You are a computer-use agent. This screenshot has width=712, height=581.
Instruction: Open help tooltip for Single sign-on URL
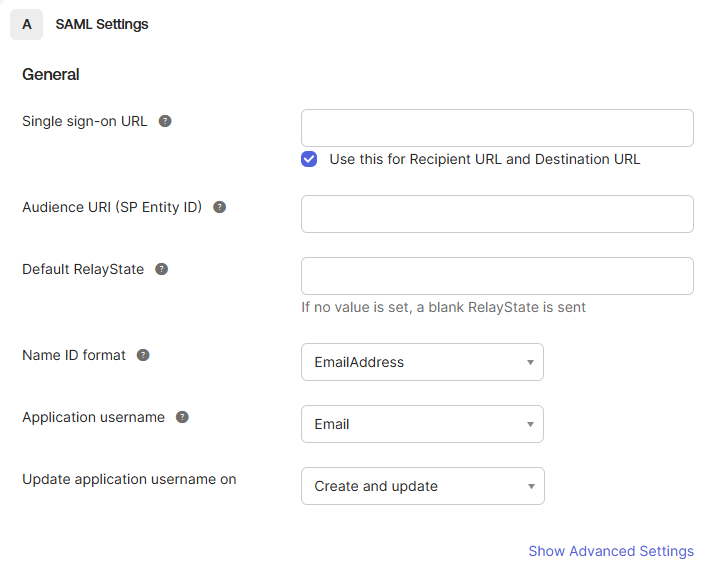(x=165, y=121)
